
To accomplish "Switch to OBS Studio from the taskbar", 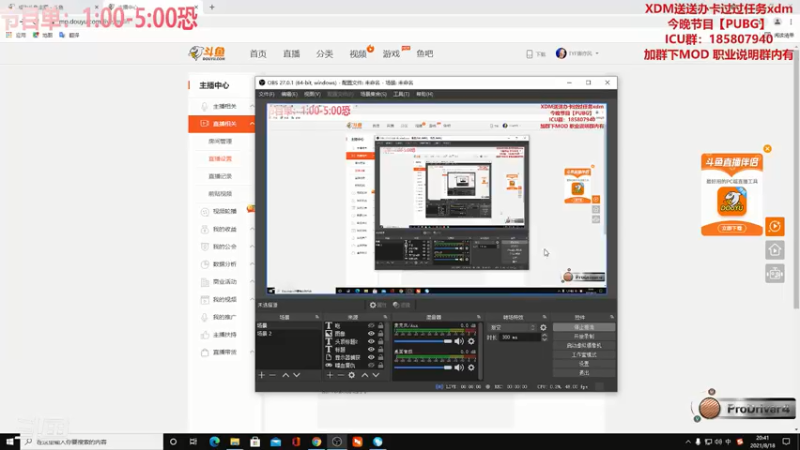I will (337, 442).
